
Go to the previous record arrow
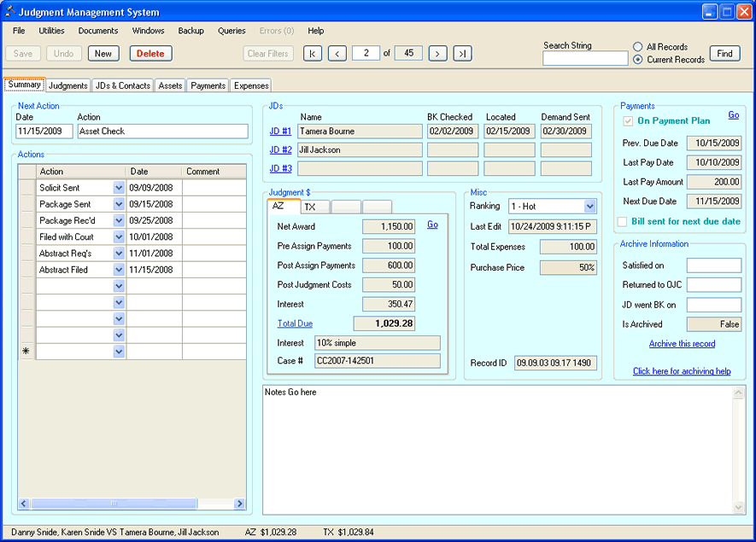(337, 54)
